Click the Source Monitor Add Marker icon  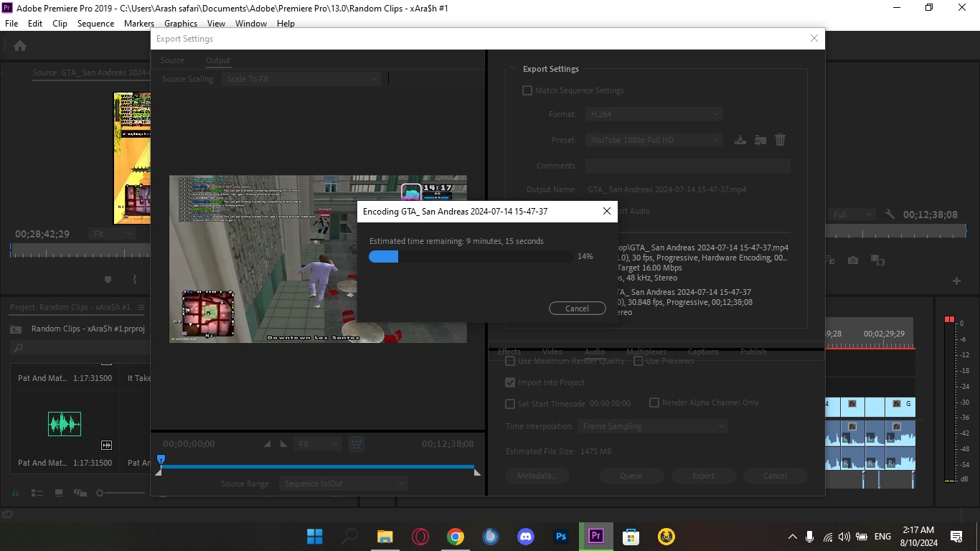click(x=108, y=280)
